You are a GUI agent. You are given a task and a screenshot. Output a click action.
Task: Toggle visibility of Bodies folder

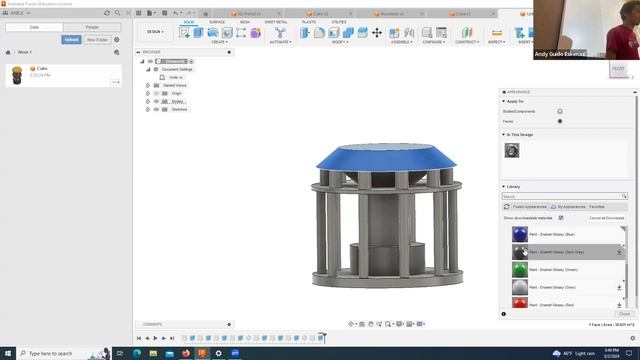pos(156,101)
